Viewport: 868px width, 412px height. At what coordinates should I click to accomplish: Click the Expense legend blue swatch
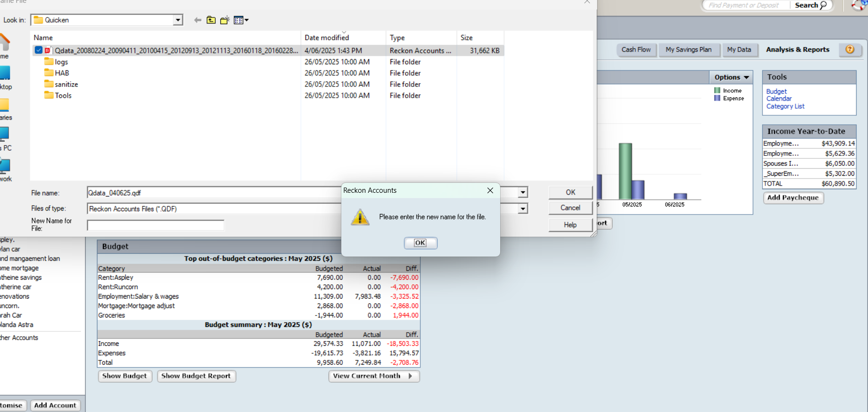pos(717,98)
